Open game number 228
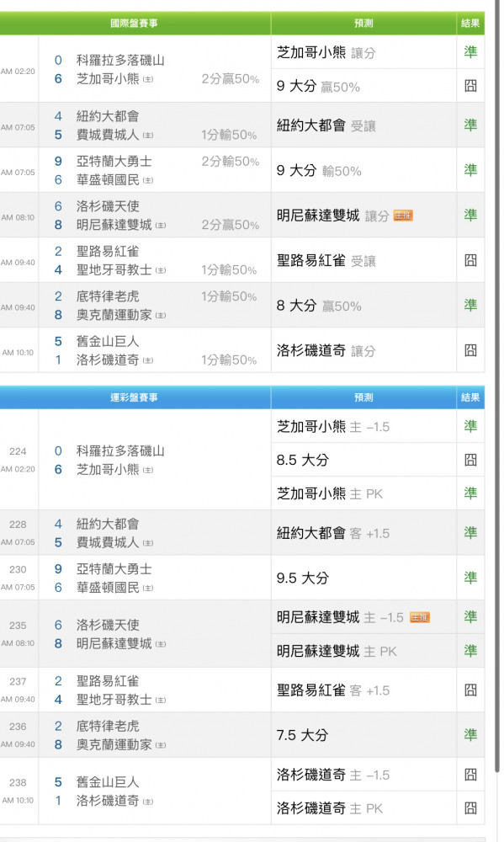The width and height of the screenshot is (504, 842). coord(18,525)
